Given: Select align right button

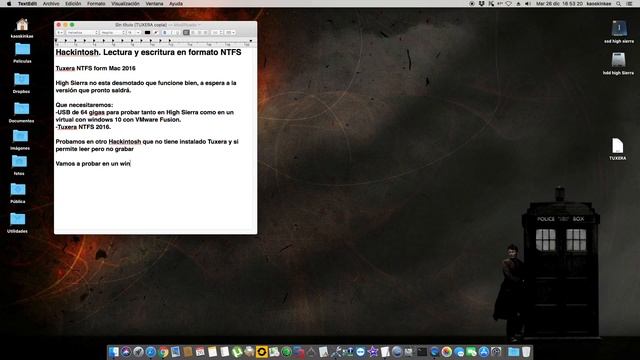Looking at the screenshot, I should coord(200,33).
